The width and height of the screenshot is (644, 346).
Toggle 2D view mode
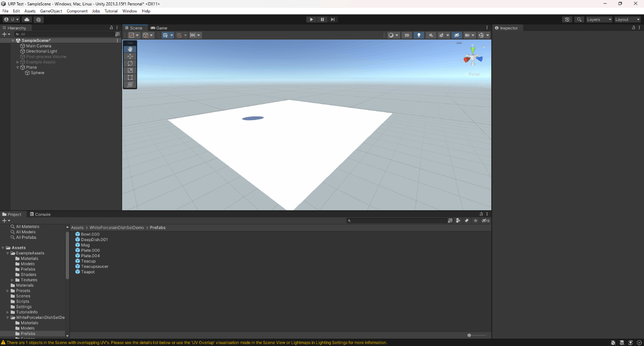pyautogui.click(x=407, y=35)
